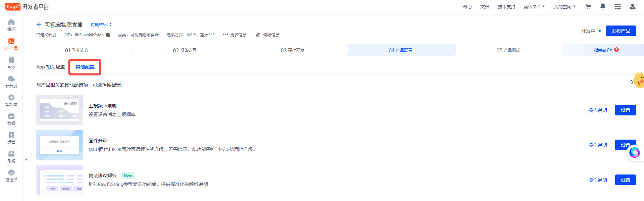Select step 04 产品配置

pyautogui.click(x=400, y=50)
